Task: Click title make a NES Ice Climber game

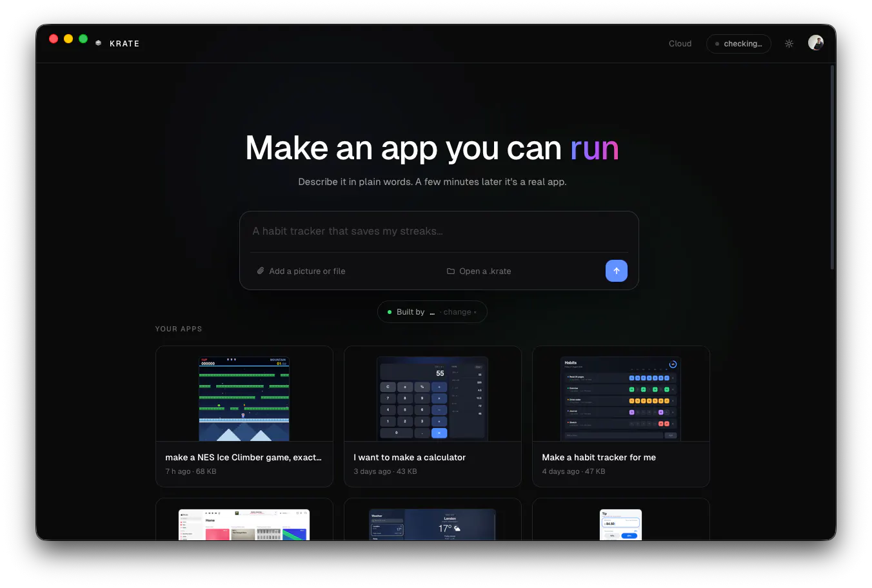Action: pos(243,457)
